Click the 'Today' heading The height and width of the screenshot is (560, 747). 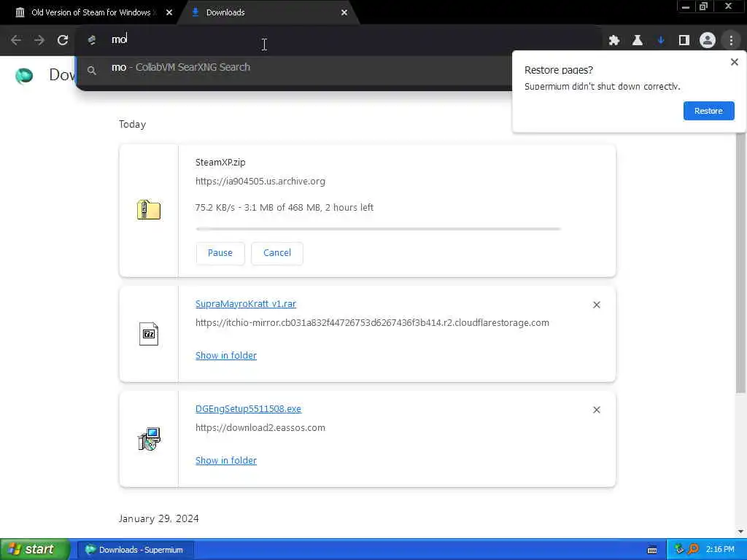tap(133, 124)
